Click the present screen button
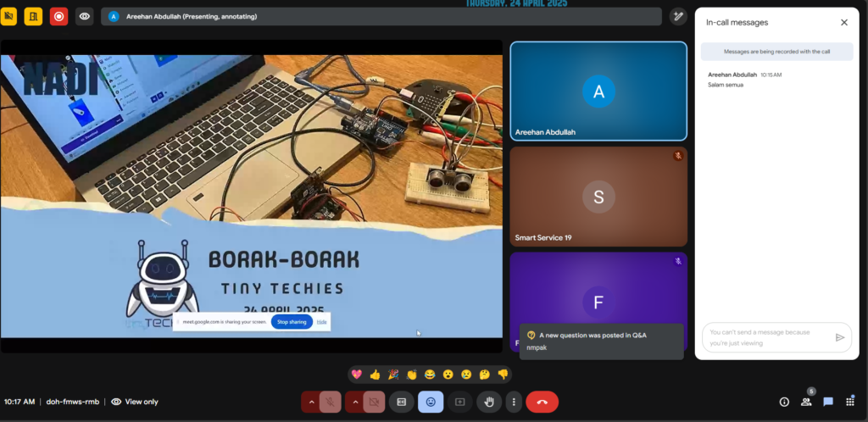This screenshot has width=868, height=422. click(459, 403)
